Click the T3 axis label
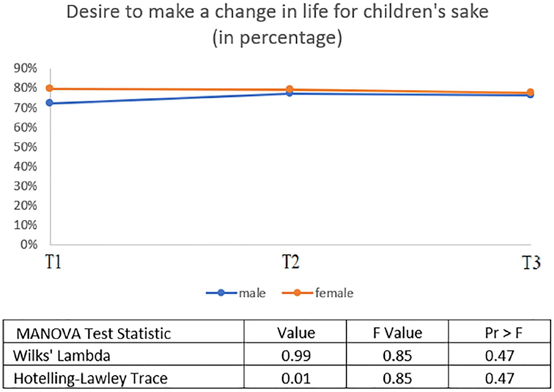Viewport: 554px width, 392px height. (x=531, y=263)
